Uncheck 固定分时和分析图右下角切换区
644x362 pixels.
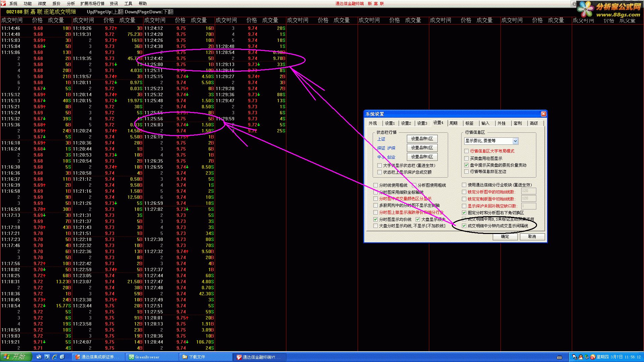464,213
